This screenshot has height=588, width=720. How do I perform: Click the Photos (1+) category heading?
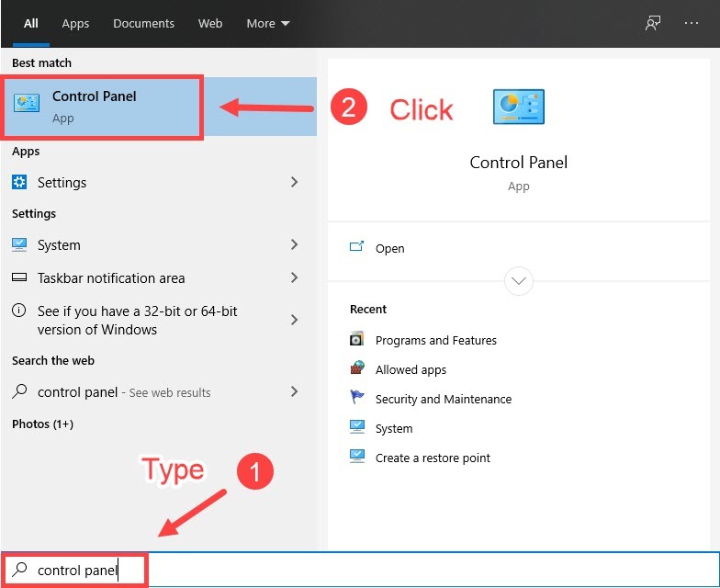(x=42, y=424)
